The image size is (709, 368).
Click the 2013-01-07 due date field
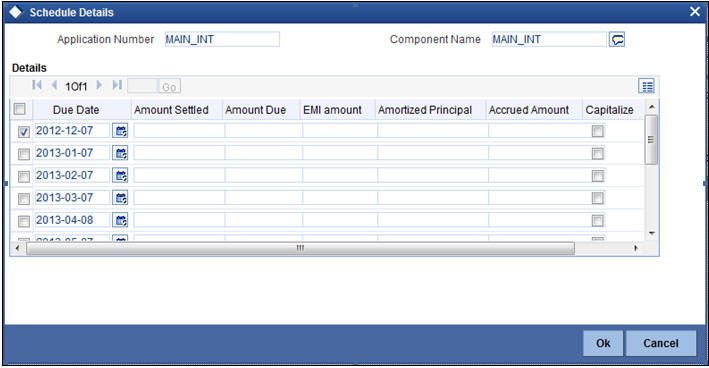point(72,153)
